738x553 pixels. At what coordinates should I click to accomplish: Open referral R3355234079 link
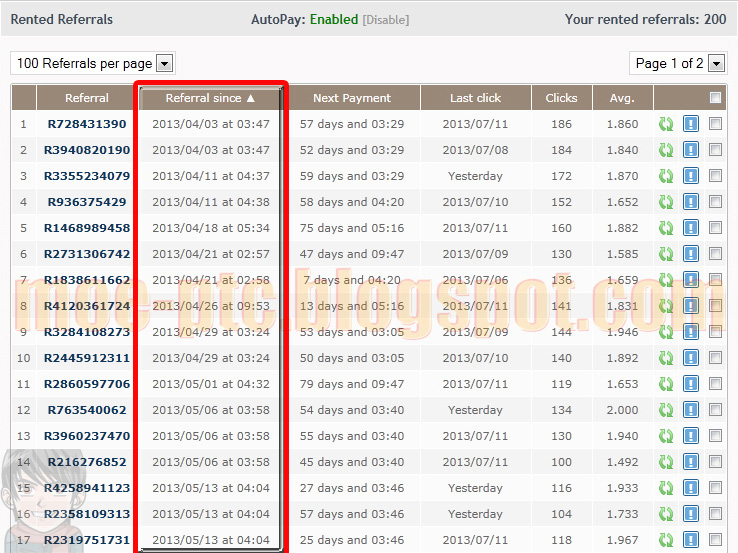[x=87, y=176]
